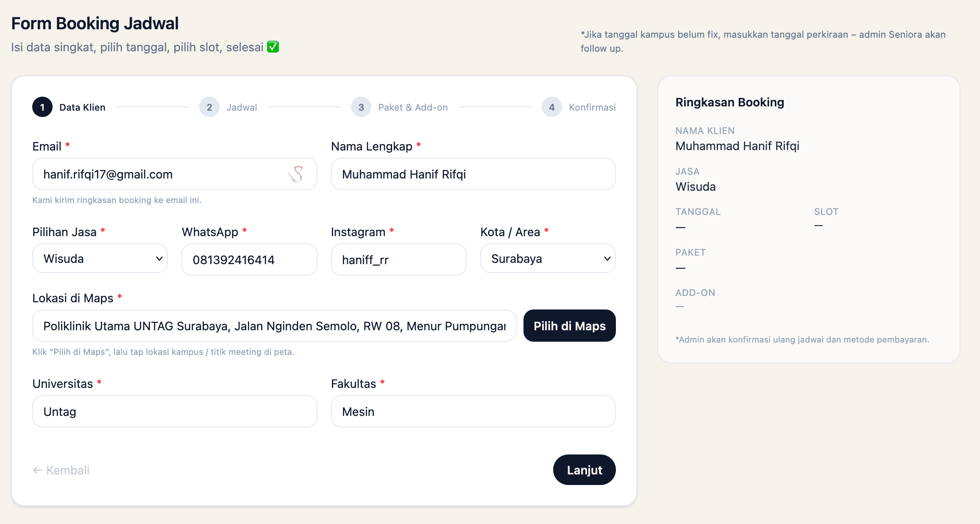Image resolution: width=980 pixels, height=524 pixels.
Task: Click the step 4 Konfirmasi circle
Action: 552,107
